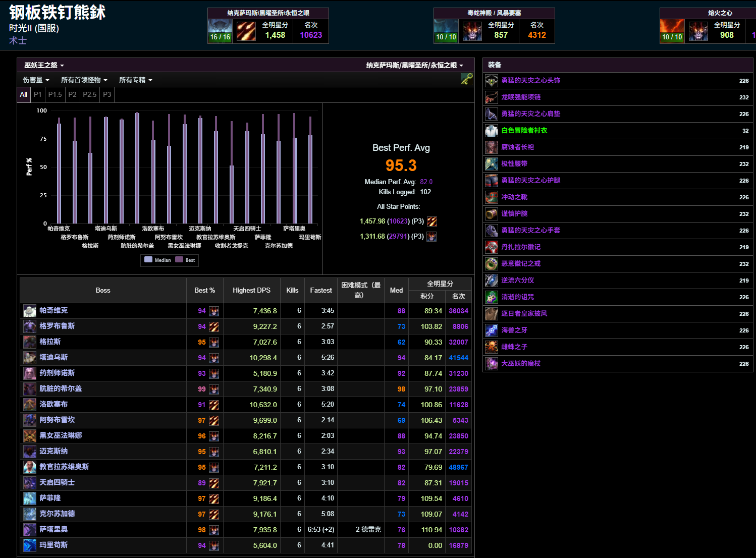The width and height of the screenshot is (756, 558).
Task: Open the 雌蛛之子 item link
Action: [x=514, y=347]
